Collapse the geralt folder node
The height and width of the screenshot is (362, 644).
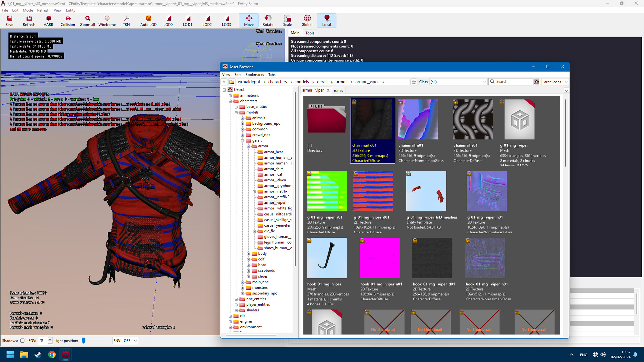(x=242, y=141)
